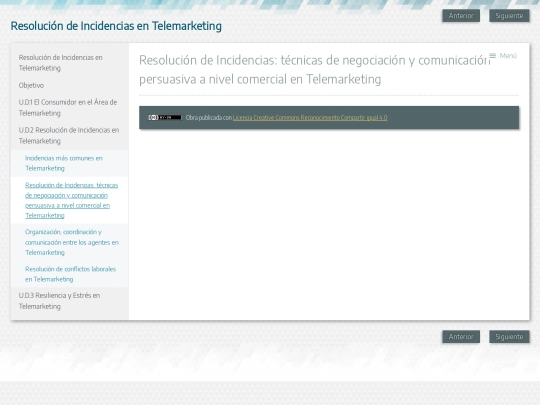Toggle the sidebar via Menú label
Image resolution: width=540 pixels, height=405 pixels.
(x=508, y=55)
